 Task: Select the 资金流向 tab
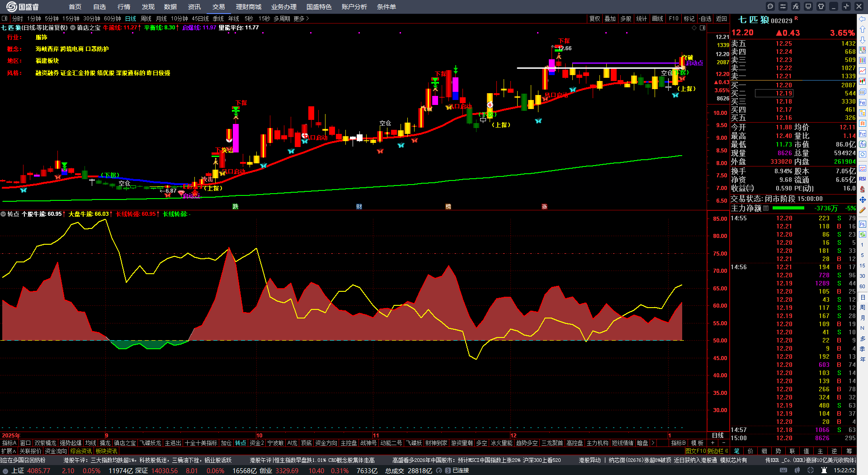56,451
